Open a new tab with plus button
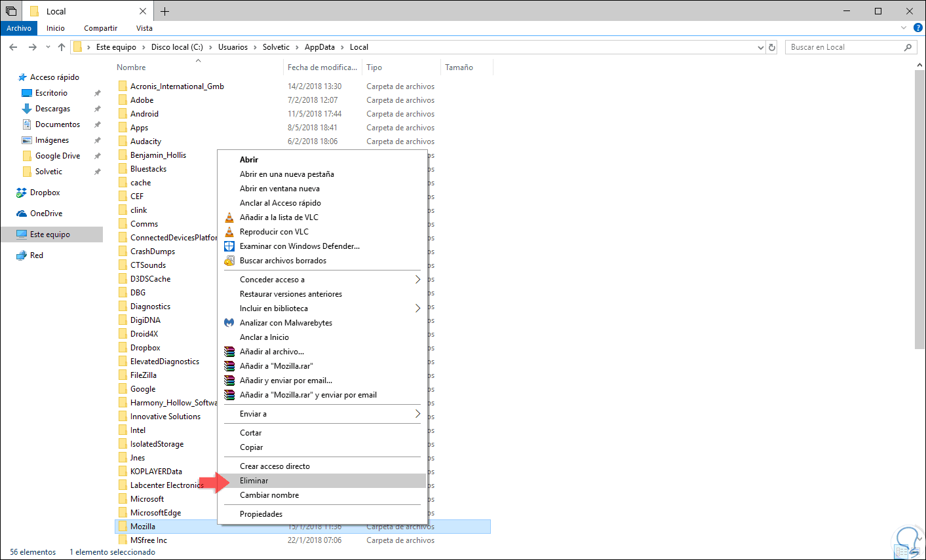The height and width of the screenshot is (560, 926). point(164,11)
